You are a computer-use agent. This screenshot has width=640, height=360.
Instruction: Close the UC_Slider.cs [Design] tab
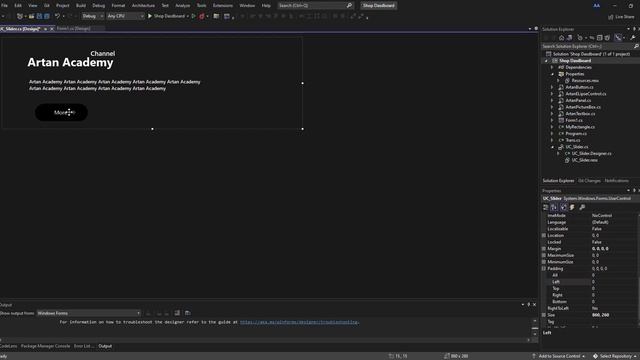click(x=52, y=29)
